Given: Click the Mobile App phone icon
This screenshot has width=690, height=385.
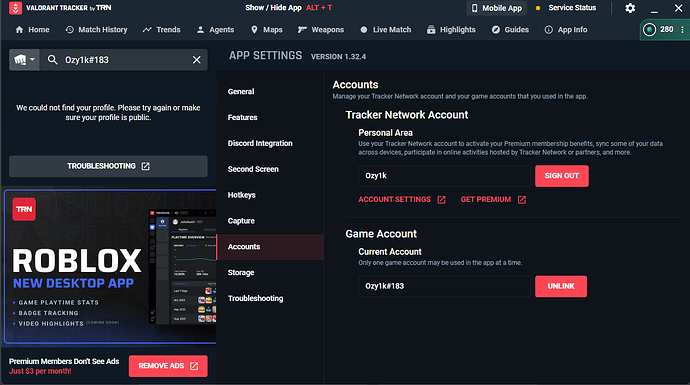Looking at the screenshot, I should (474, 8).
